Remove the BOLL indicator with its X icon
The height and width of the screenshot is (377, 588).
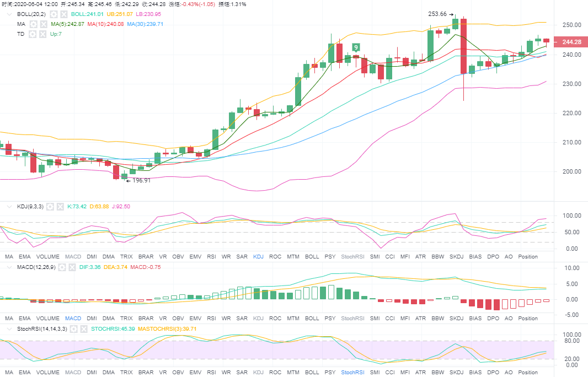pos(64,14)
